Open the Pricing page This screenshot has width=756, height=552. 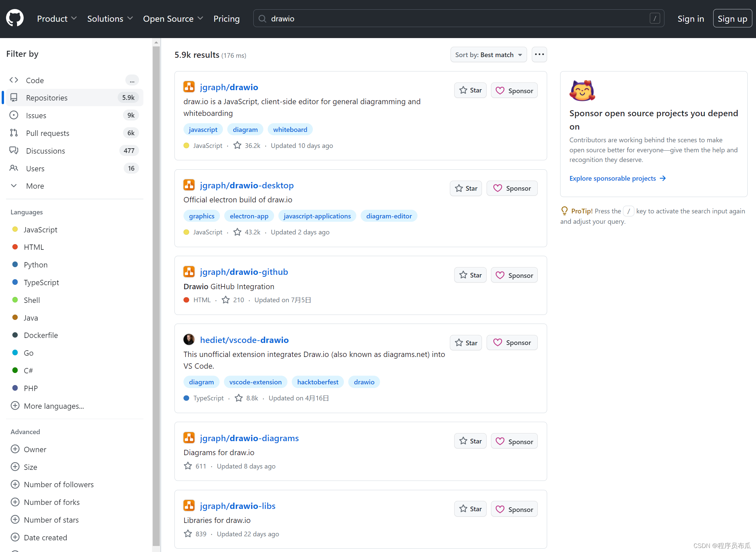click(x=226, y=19)
